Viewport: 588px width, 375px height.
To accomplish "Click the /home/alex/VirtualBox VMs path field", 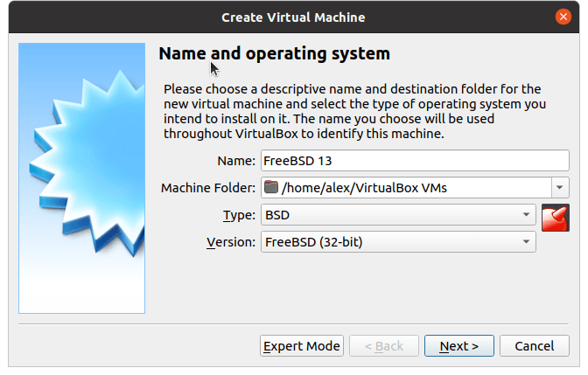I will (x=407, y=187).
